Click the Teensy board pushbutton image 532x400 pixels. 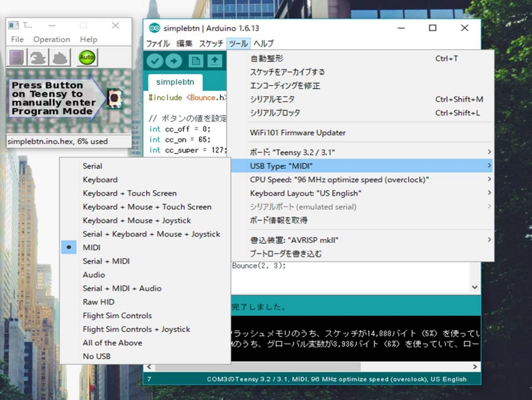tap(115, 98)
